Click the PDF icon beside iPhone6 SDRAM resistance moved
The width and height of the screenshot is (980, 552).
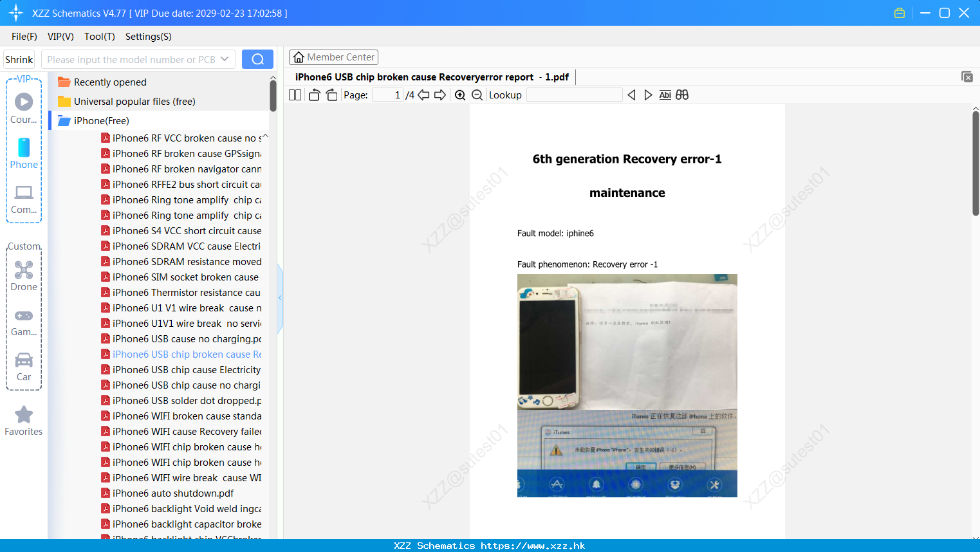[x=106, y=262]
